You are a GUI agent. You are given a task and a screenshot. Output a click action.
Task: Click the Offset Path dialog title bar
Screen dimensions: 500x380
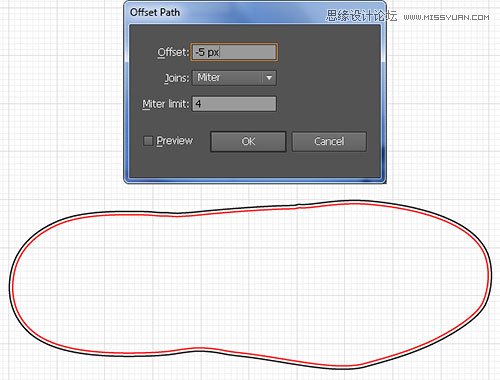255,13
